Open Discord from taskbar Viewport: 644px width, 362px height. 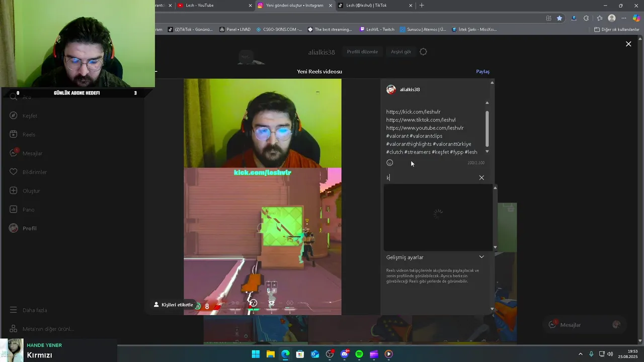click(345, 354)
